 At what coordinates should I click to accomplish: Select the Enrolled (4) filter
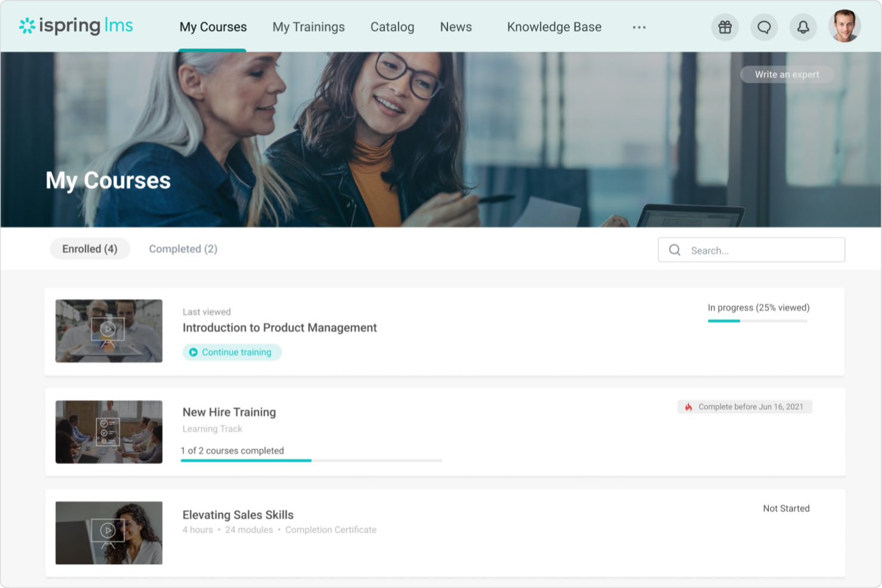[90, 248]
